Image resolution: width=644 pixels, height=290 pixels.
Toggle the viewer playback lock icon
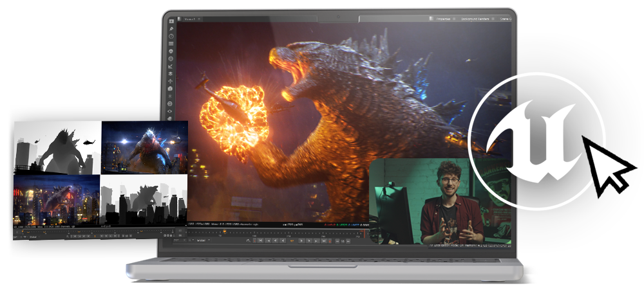point(248,240)
